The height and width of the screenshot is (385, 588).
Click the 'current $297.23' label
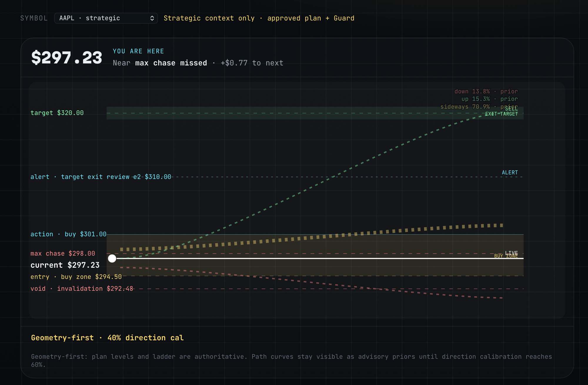click(x=65, y=265)
